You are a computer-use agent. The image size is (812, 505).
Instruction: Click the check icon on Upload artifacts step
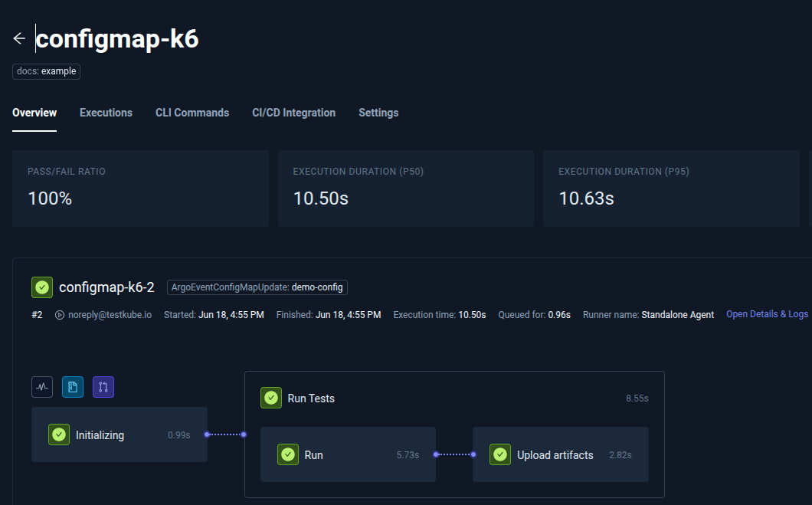click(x=500, y=454)
